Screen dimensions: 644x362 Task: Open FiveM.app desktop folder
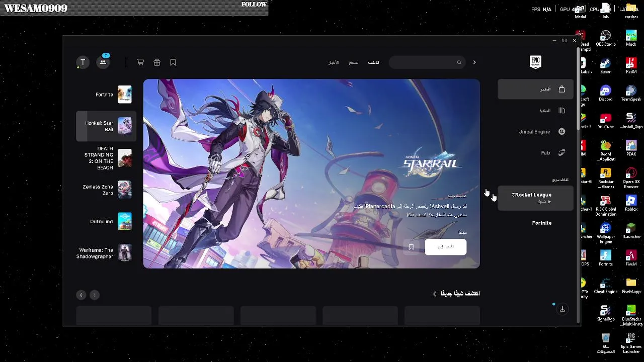(x=631, y=286)
